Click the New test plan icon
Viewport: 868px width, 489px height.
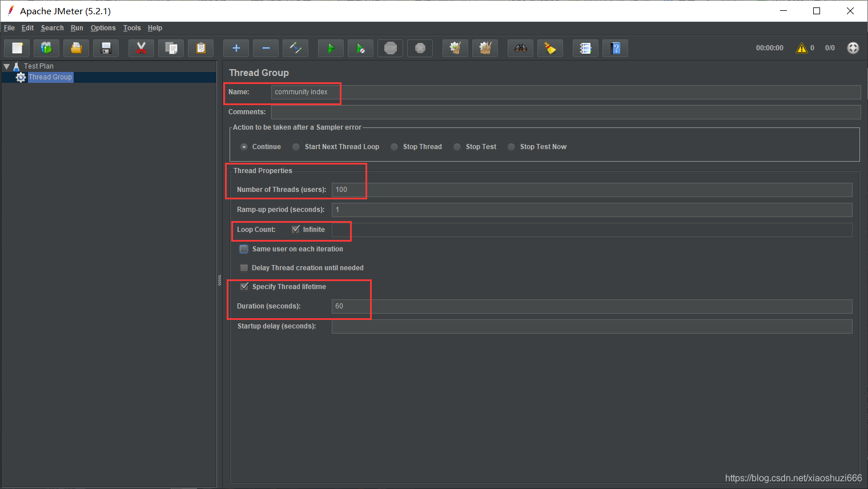tap(17, 48)
